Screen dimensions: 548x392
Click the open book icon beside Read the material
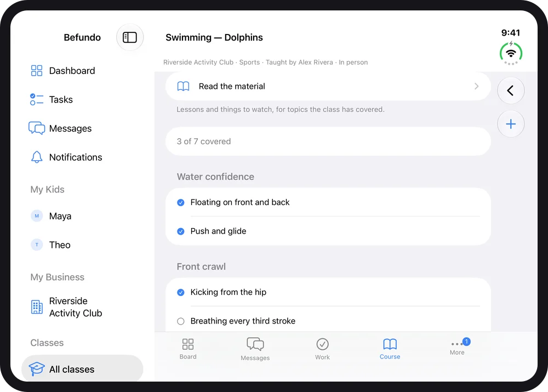183,87
